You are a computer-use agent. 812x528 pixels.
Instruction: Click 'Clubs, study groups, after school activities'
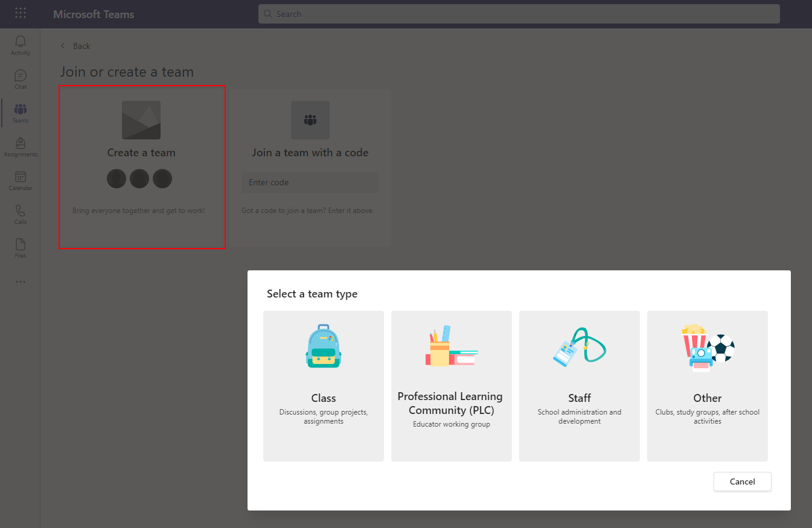pyautogui.click(x=708, y=417)
